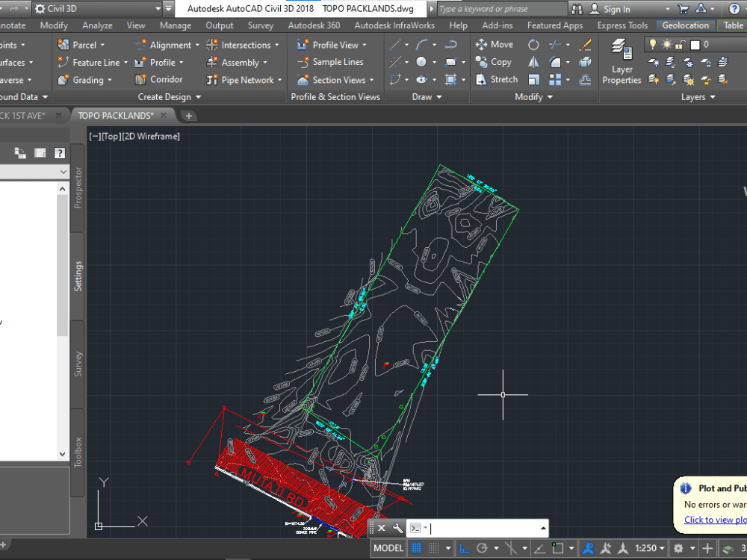Switch to the Geolocation tab
This screenshot has height=560, width=747.
coord(686,25)
